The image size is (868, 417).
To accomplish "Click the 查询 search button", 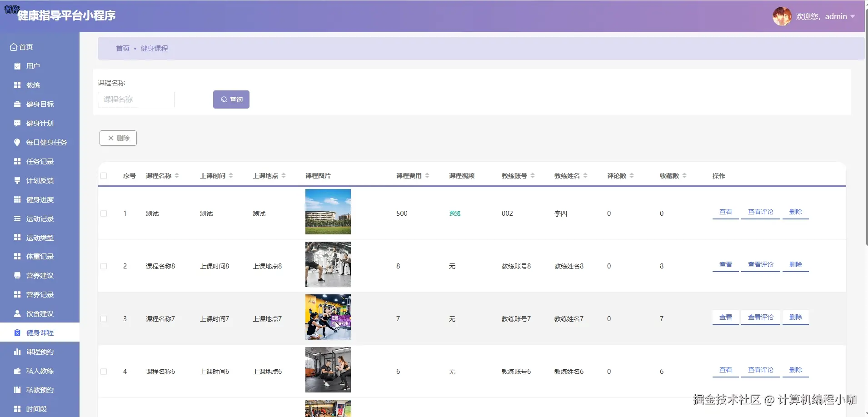I will (231, 99).
